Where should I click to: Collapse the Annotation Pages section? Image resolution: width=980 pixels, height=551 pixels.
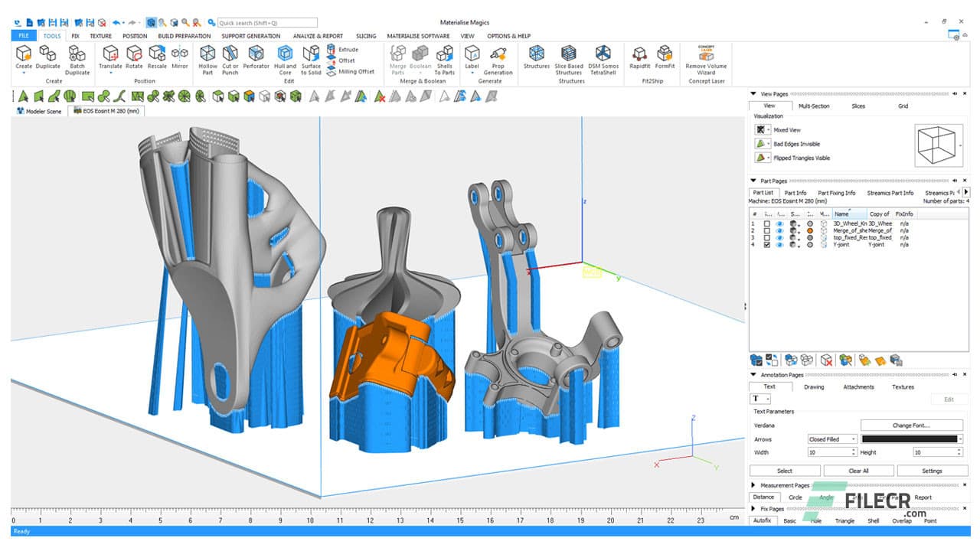(x=753, y=374)
